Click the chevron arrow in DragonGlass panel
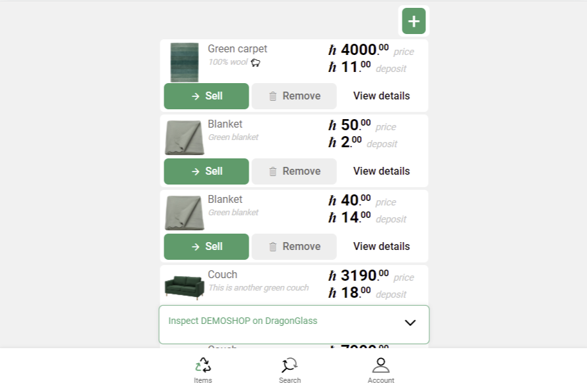Image resolution: width=587 pixels, height=392 pixels. [410, 323]
